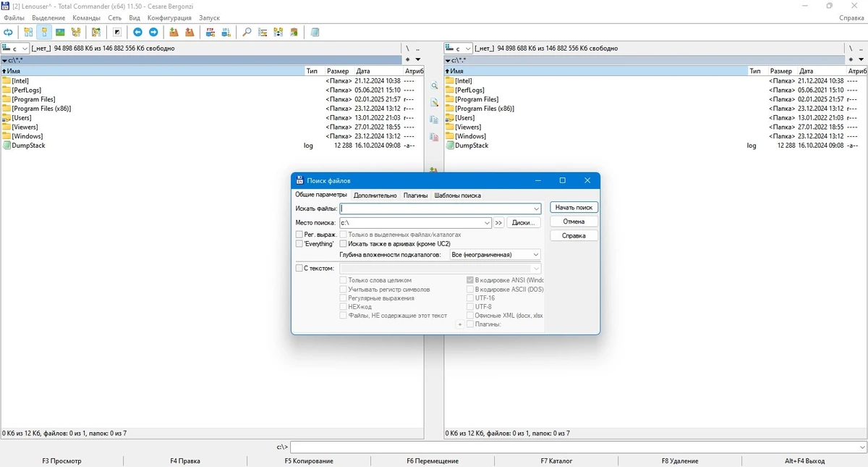The height and width of the screenshot is (467, 868).
Task: Click edit icon in middle vertical bar
Action: coord(434,103)
